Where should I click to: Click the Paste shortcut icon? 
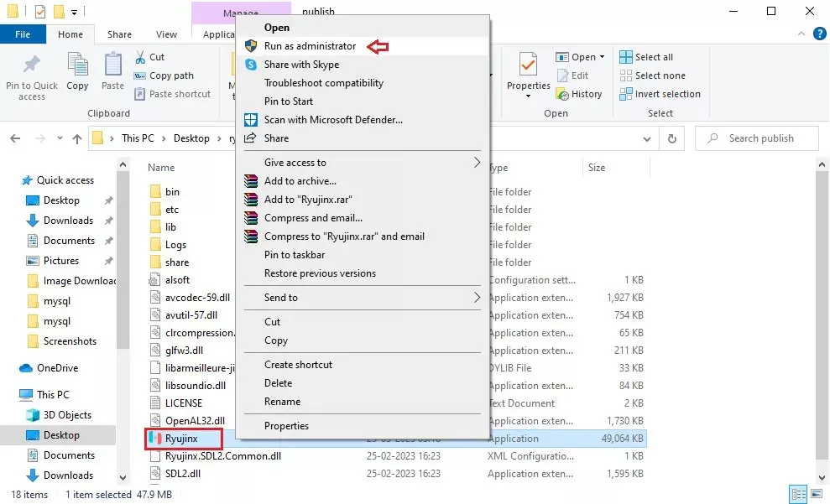coord(140,94)
